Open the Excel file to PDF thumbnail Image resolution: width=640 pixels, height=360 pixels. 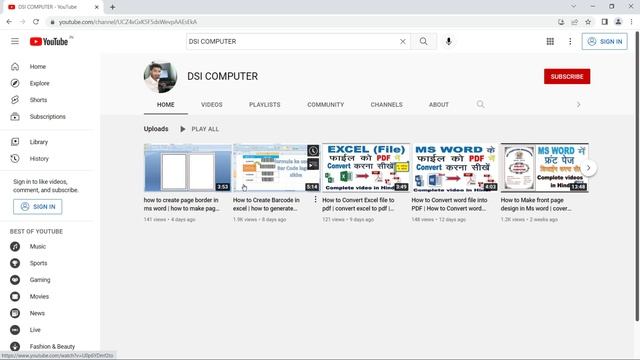click(x=366, y=167)
